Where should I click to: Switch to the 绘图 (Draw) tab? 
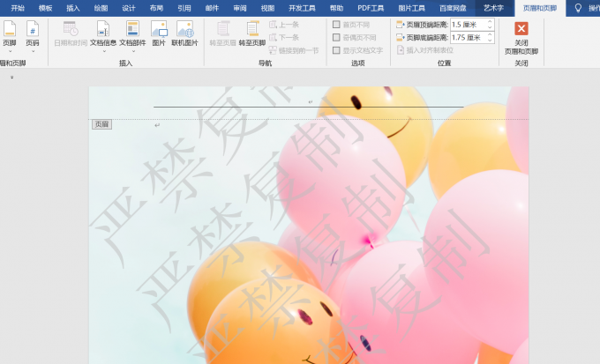pyautogui.click(x=101, y=8)
